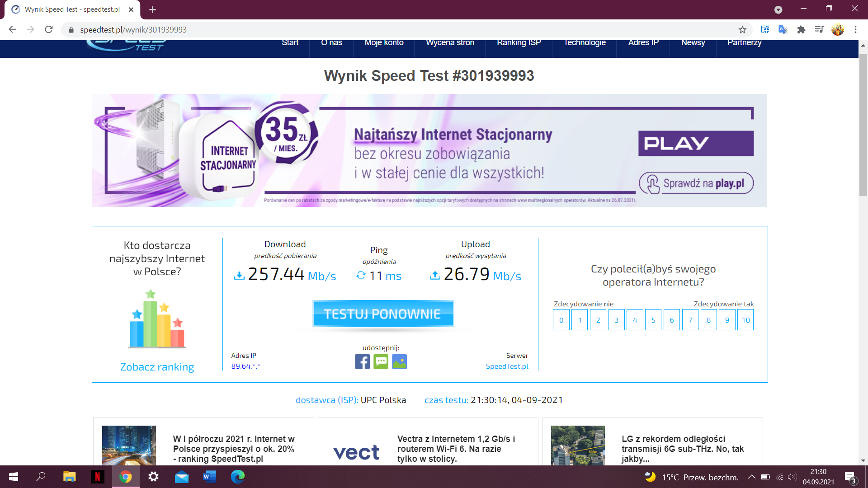Show hidden system tray icons

click(751, 477)
